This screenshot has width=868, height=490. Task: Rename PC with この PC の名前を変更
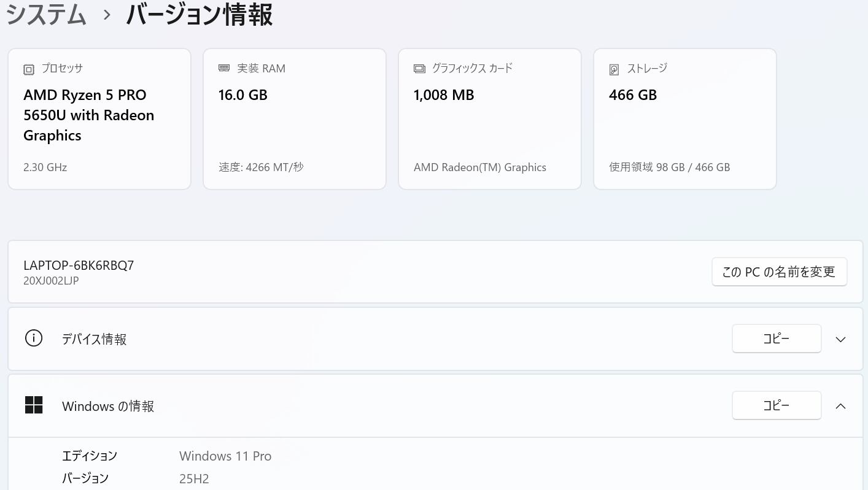point(779,272)
